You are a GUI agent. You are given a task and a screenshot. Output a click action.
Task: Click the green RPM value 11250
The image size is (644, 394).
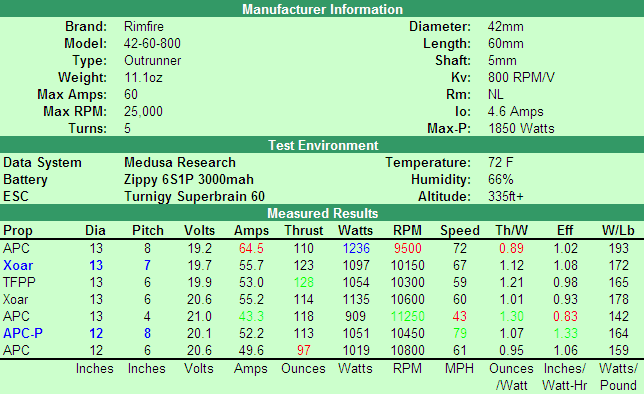(407, 316)
